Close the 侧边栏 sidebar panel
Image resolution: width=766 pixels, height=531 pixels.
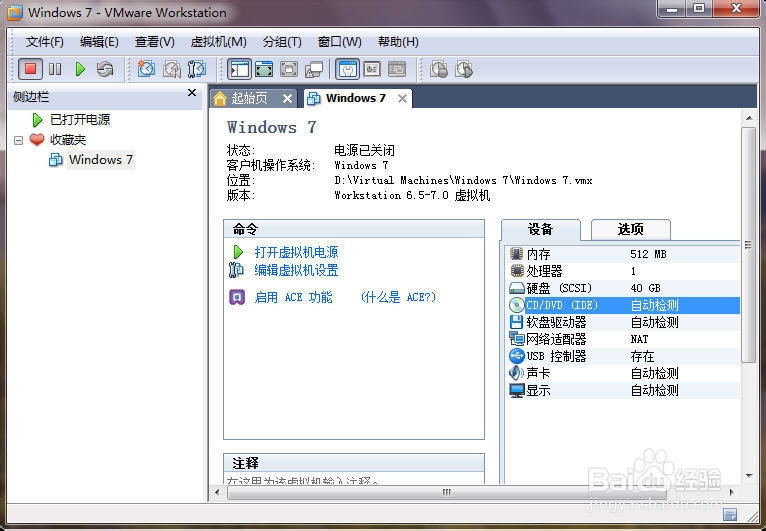[x=192, y=93]
